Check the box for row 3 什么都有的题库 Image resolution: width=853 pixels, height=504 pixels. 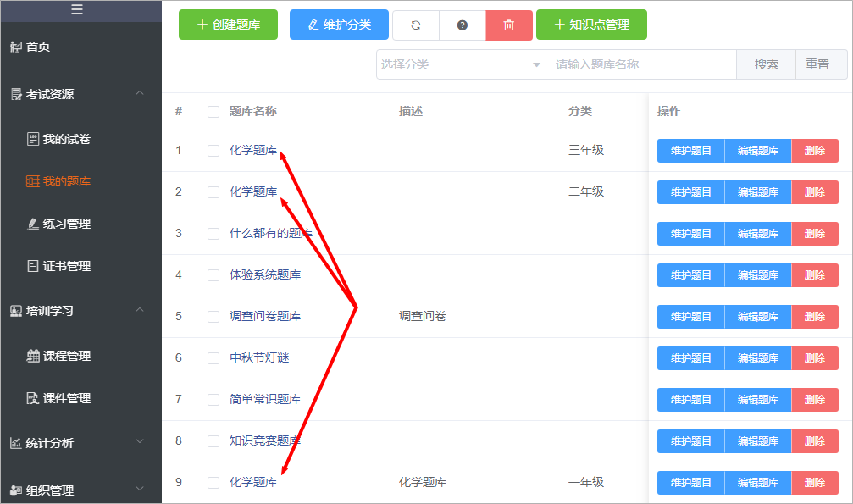pyautogui.click(x=213, y=234)
